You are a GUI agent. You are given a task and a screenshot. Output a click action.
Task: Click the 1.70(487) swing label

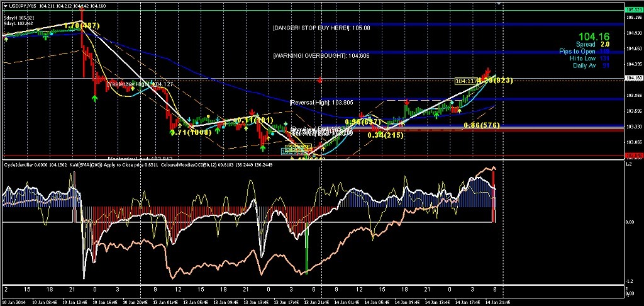click(x=82, y=25)
